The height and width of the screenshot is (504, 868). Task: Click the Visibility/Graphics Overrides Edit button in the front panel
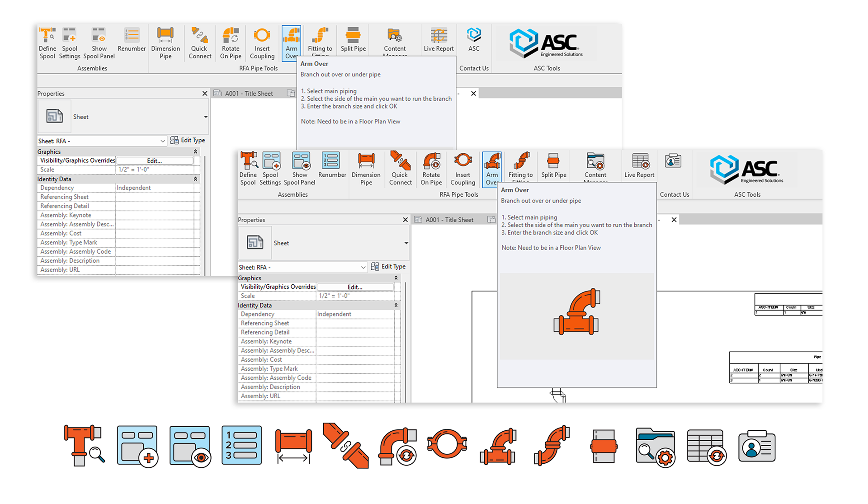tap(355, 287)
